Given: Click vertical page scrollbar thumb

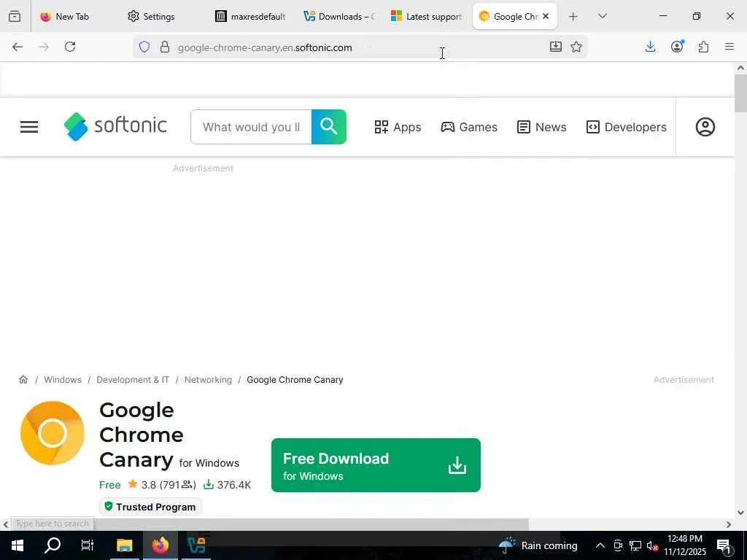Looking at the screenshot, I should [x=741, y=93].
